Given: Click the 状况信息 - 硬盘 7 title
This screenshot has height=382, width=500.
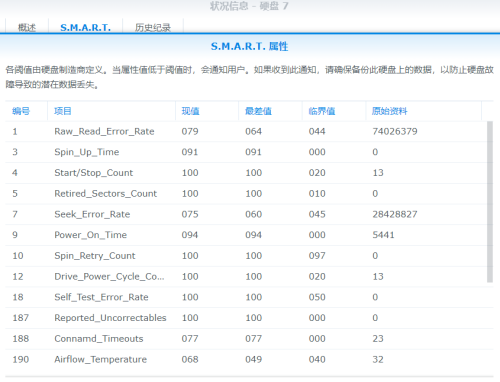Looking at the screenshot, I should pos(249,6).
